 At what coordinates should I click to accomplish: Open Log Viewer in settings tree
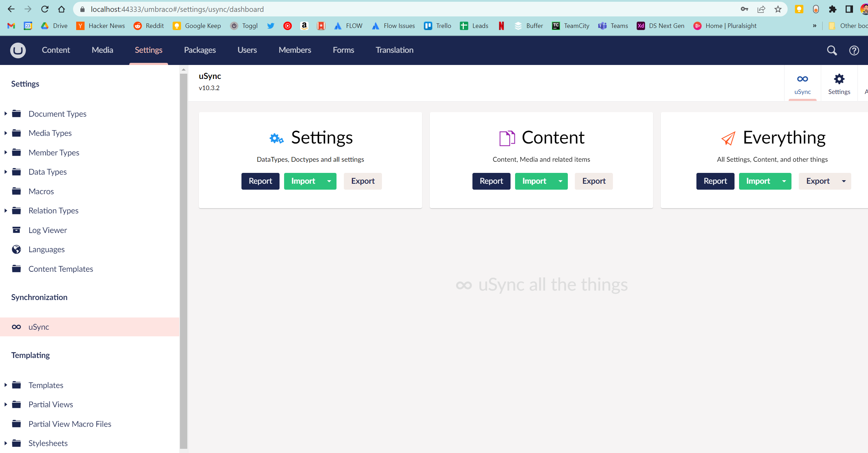pyautogui.click(x=48, y=230)
